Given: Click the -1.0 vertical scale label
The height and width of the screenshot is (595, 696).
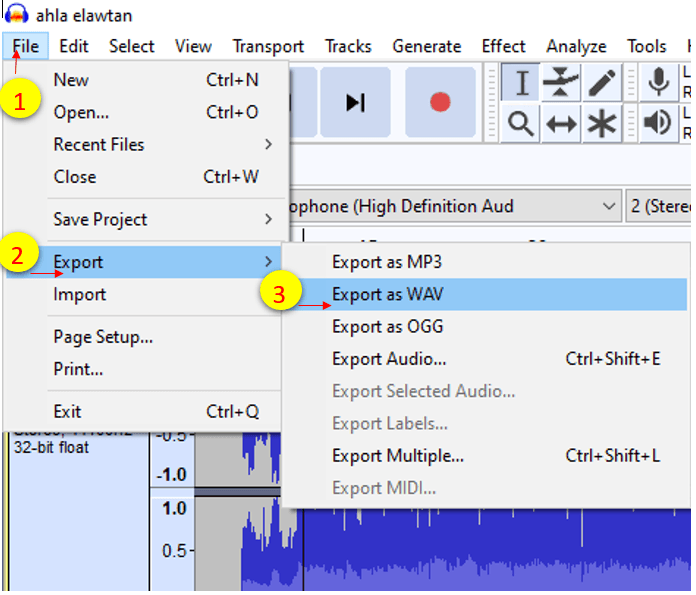Looking at the screenshot, I should click(171, 475).
